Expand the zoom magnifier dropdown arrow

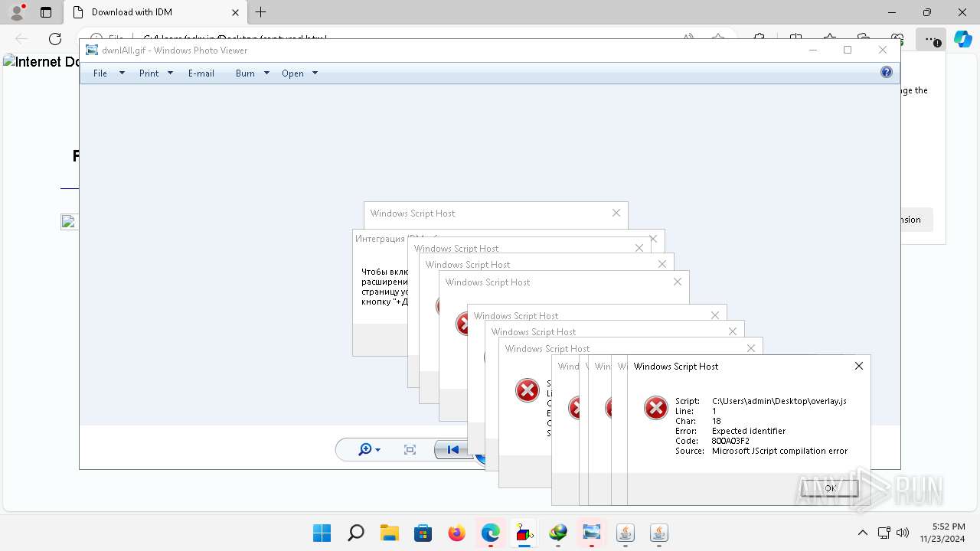coord(377,451)
